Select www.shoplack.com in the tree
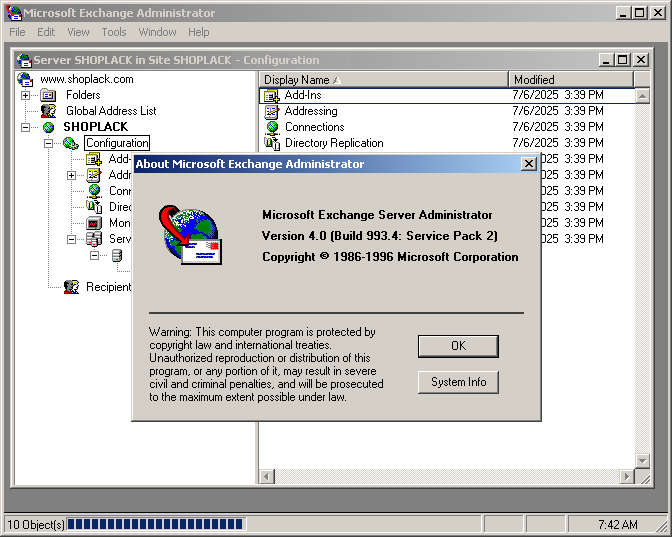This screenshot has height=537, width=672. tap(87, 79)
